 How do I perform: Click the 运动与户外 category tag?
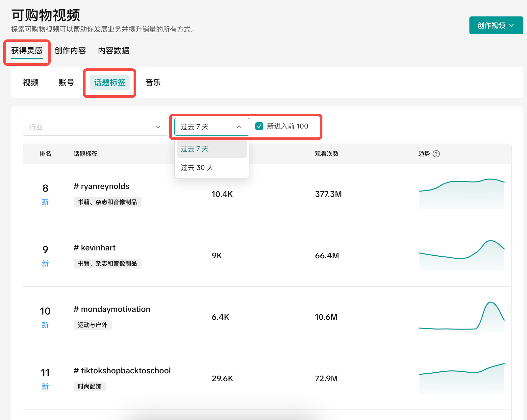92,325
